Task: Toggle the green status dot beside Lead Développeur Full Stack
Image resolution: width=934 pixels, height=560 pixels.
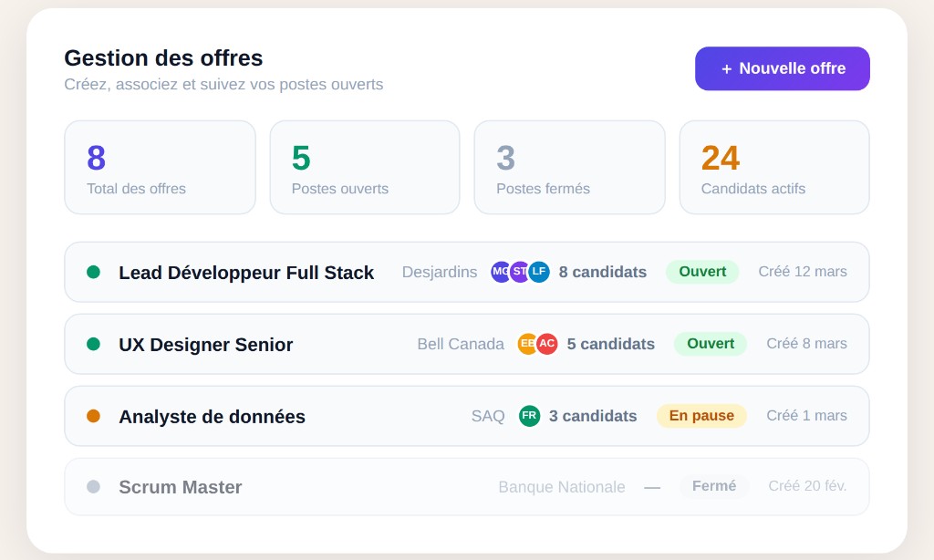Action: [92, 272]
